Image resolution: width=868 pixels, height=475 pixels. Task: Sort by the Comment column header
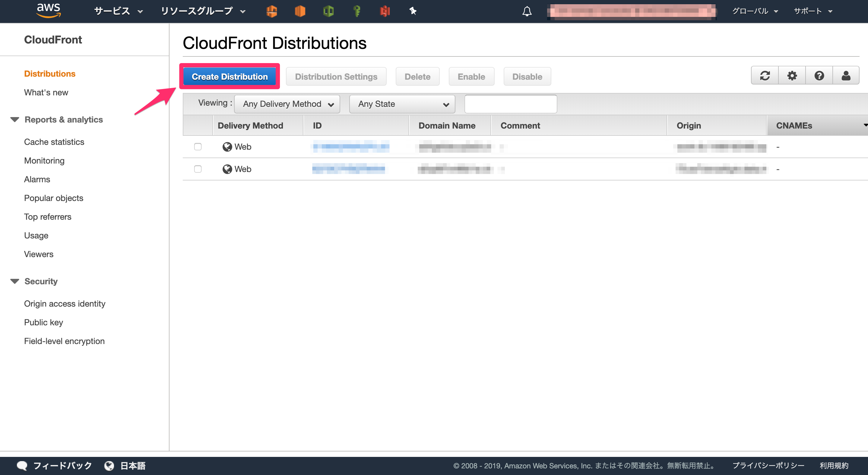[578, 126]
